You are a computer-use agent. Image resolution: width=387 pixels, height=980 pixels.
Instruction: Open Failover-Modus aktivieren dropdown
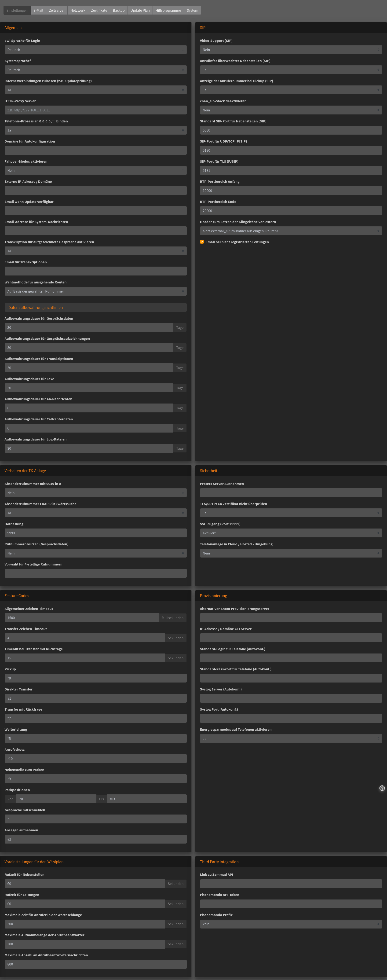pyautogui.click(x=95, y=170)
